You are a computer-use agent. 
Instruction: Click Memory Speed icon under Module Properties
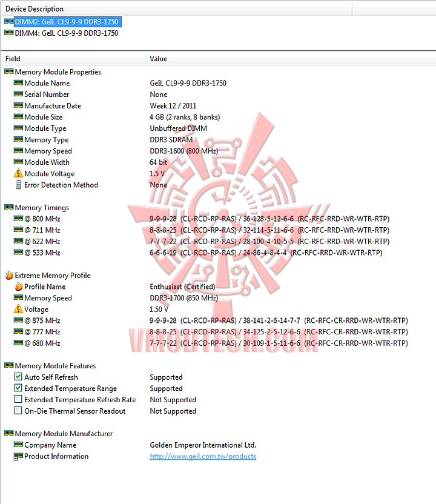click(18, 151)
